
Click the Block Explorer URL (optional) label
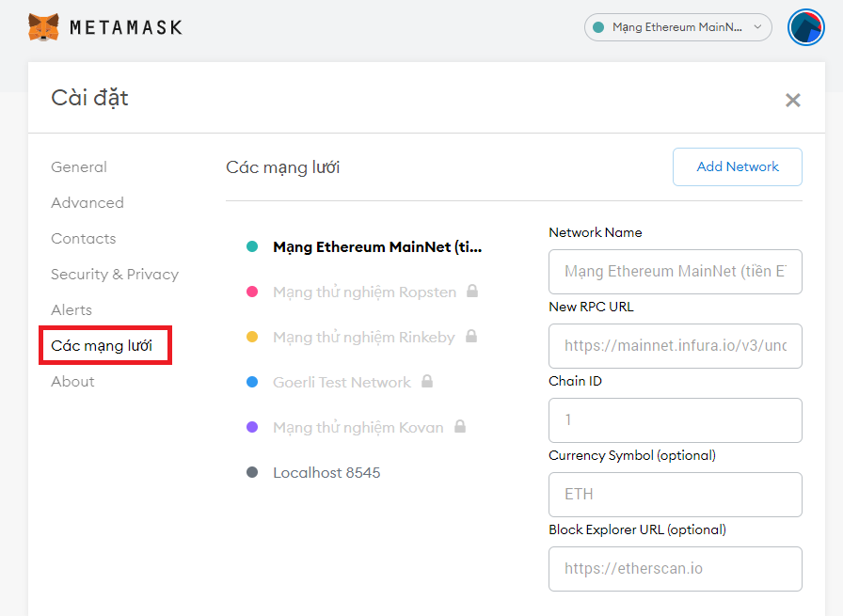coord(637,529)
